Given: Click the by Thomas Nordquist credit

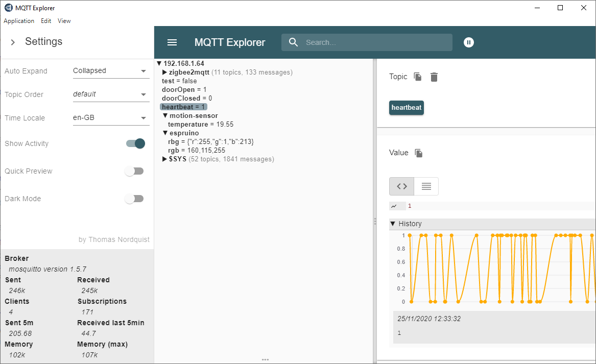Looking at the screenshot, I should click(x=114, y=239).
